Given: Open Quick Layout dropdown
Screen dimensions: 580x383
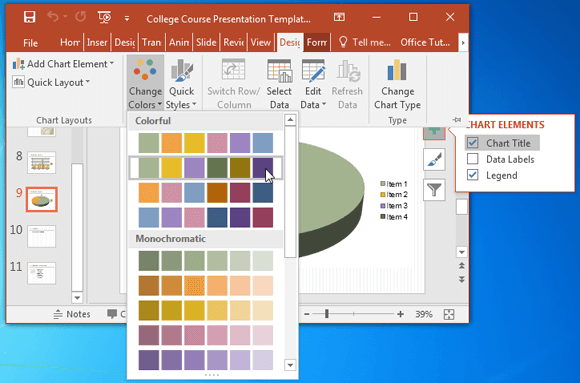Looking at the screenshot, I should [51, 82].
